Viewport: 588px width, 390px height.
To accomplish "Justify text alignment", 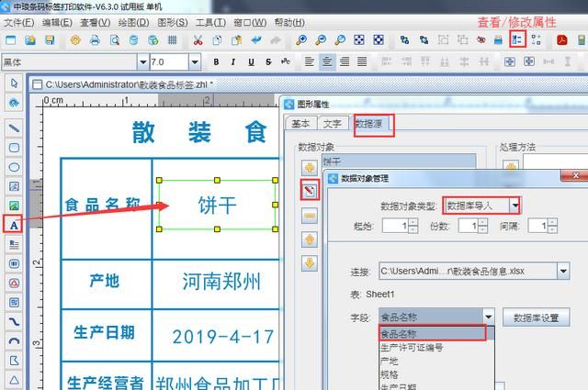I will pos(362,61).
